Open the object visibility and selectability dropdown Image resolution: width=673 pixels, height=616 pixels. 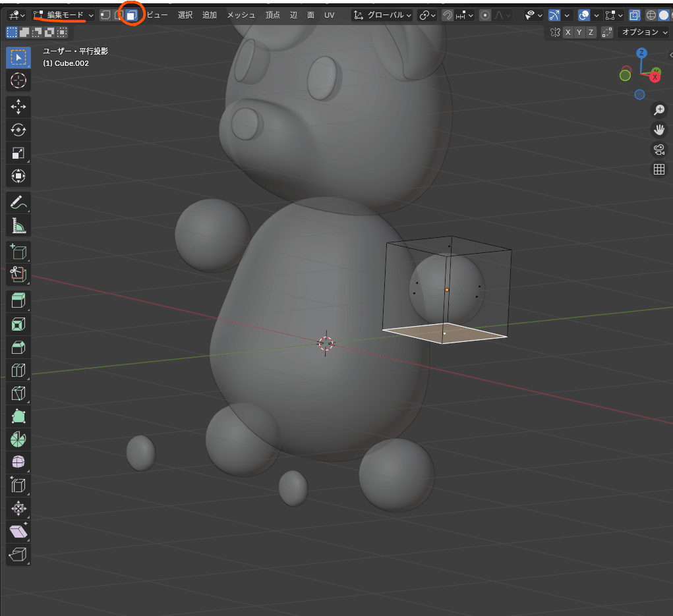pos(534,15)
